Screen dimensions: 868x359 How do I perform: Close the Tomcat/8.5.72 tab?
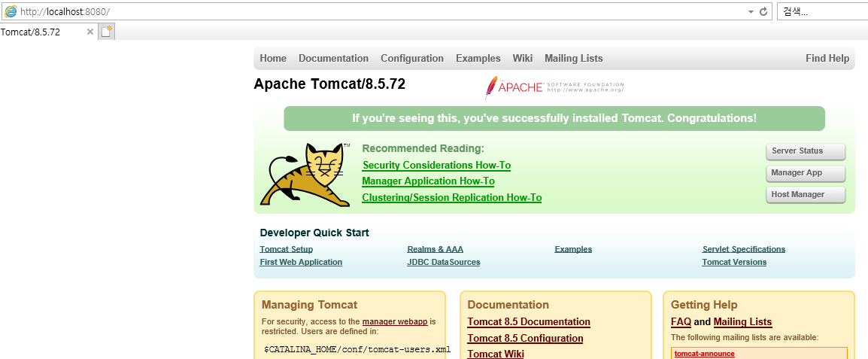[x=90, y=32]
